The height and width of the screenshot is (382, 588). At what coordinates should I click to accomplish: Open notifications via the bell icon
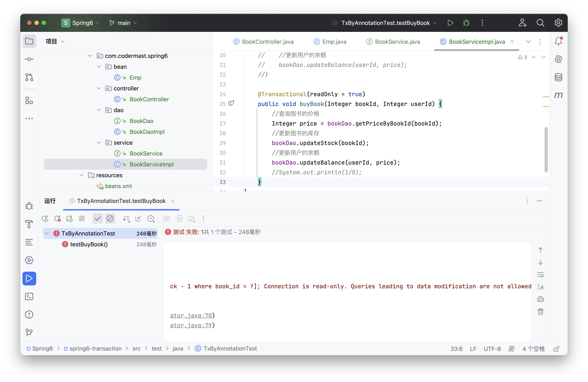tap(558, 41)
